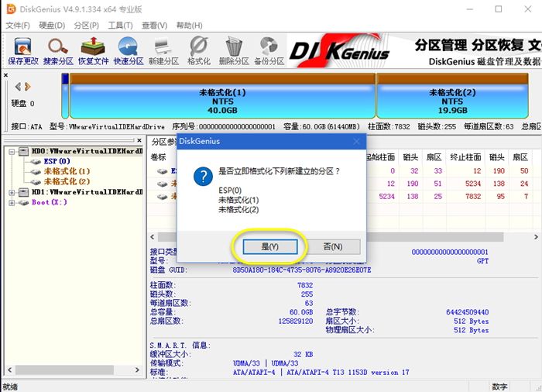Click the 数字 status bar indicator
This screenshot has width=542, height=392.
(x=499, y=387)
